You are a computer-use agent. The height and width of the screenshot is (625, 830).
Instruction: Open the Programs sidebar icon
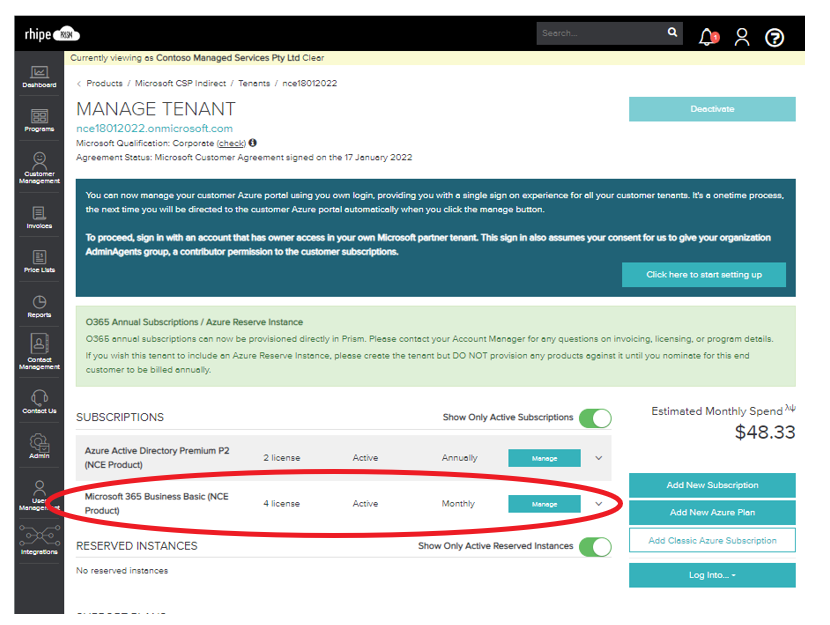[x=39, y=120]
